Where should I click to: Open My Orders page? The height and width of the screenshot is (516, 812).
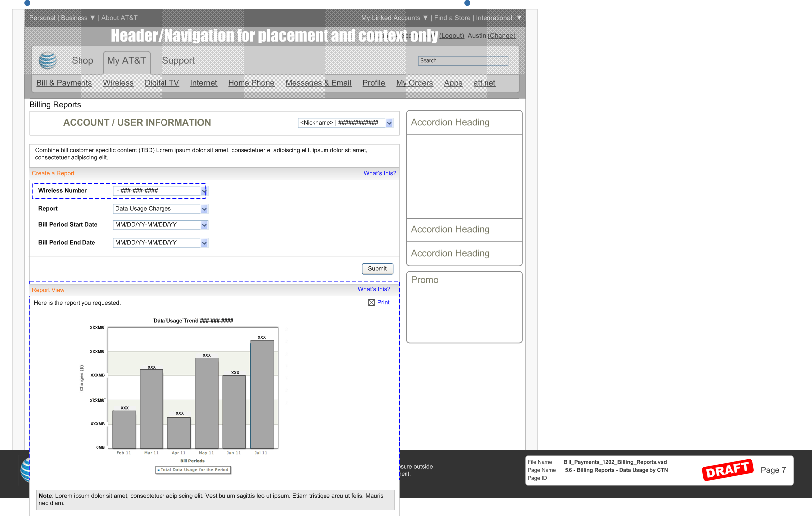pos(414,83)
